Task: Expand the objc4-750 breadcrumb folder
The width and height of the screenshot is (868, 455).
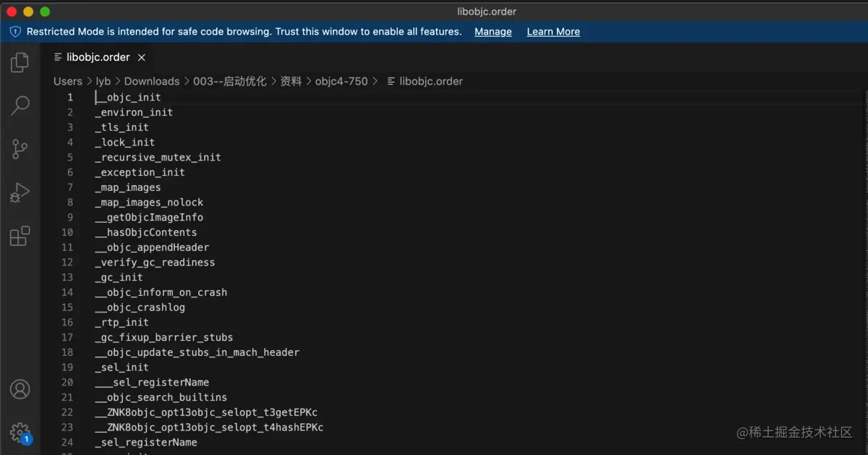Action: [341, 82]
